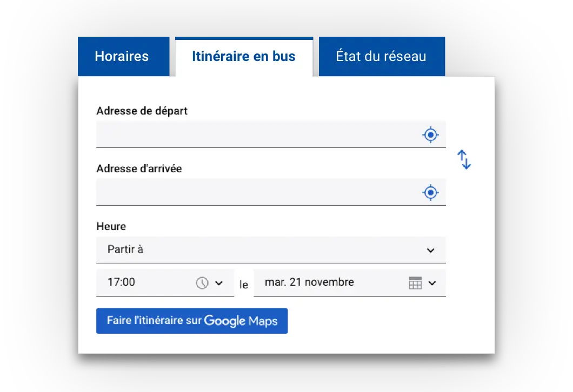Focus the Adresse de départ field

coord(271,134)
